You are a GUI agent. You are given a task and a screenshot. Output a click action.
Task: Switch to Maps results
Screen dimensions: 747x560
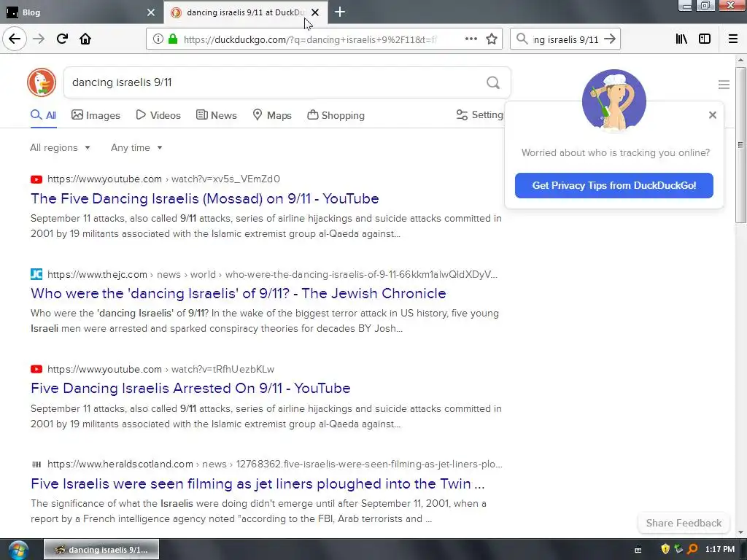pos(272,115)
